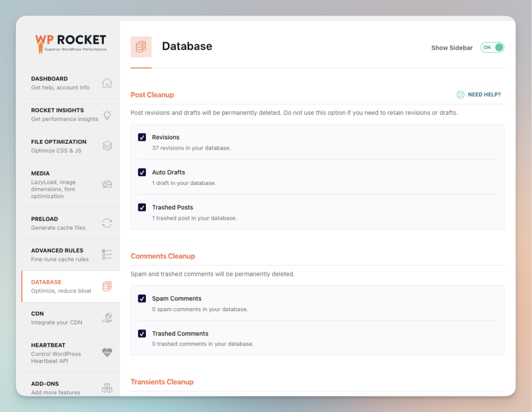This screenshot has width=532, height=412.
Task: Click the CDN globe-in-hand icon
Action: (107, 317)
